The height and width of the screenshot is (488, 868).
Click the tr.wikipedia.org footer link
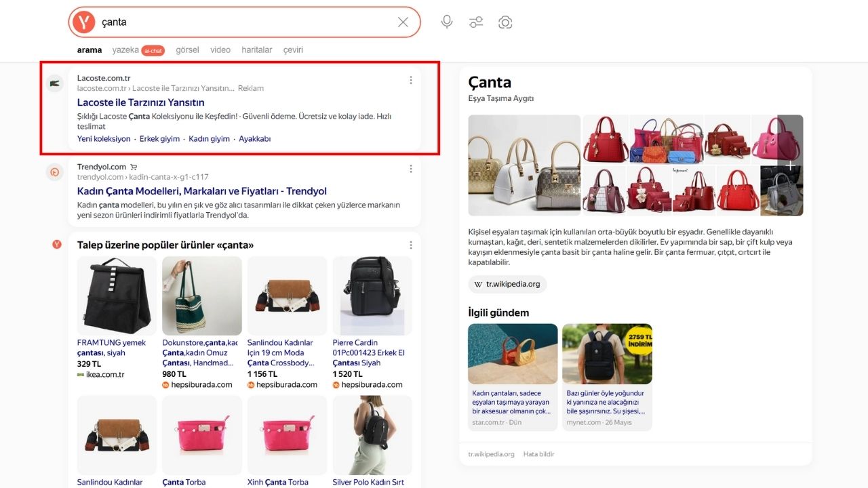[x=491, y=454]
